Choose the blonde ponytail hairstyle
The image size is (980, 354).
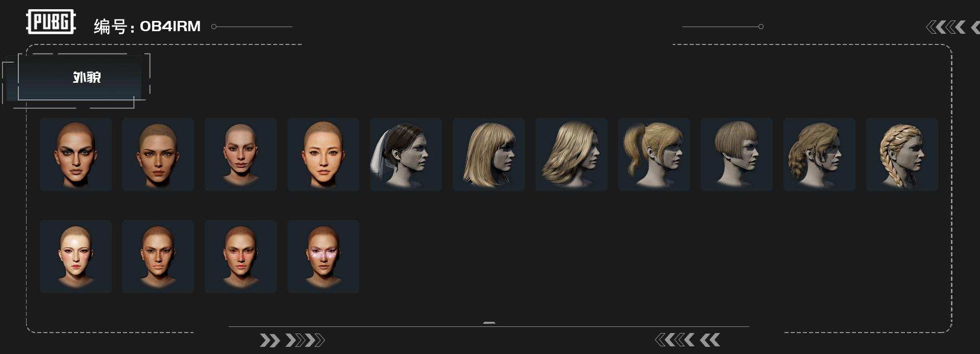[x=654, y=154]
